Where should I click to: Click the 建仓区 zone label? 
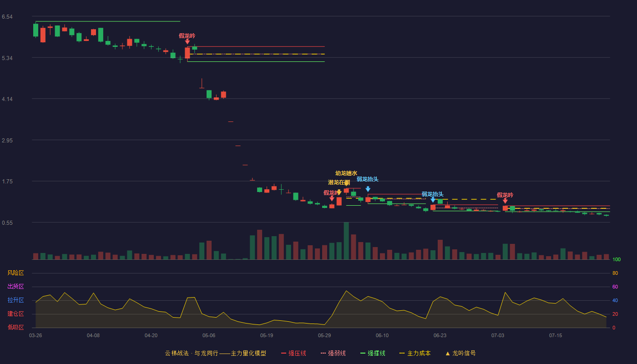(x=15, y=313)
